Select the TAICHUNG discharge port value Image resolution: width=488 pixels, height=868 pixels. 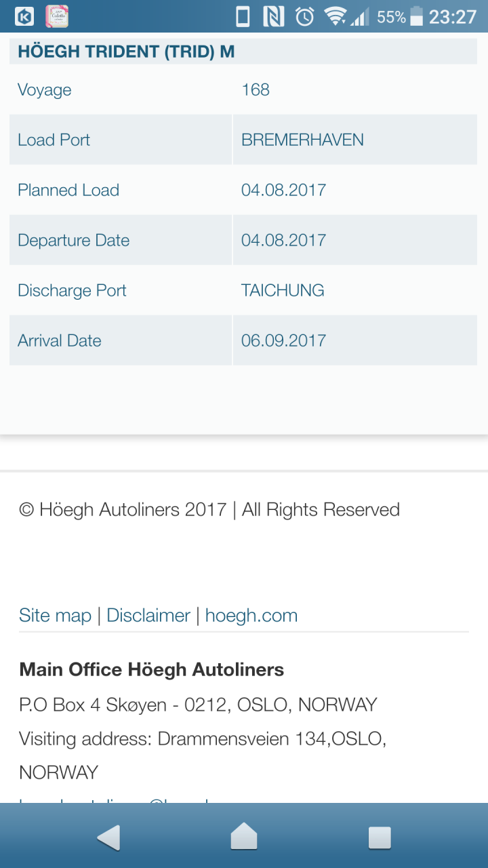pos(283,290)
